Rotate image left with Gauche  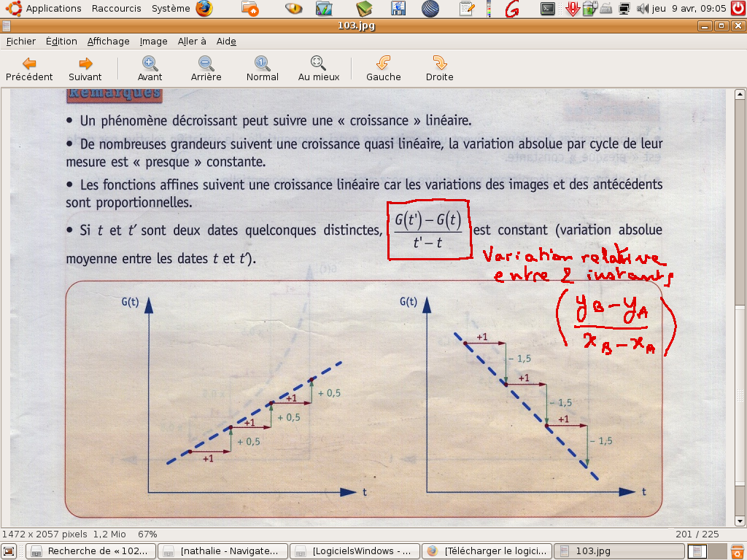click(383, 69)
